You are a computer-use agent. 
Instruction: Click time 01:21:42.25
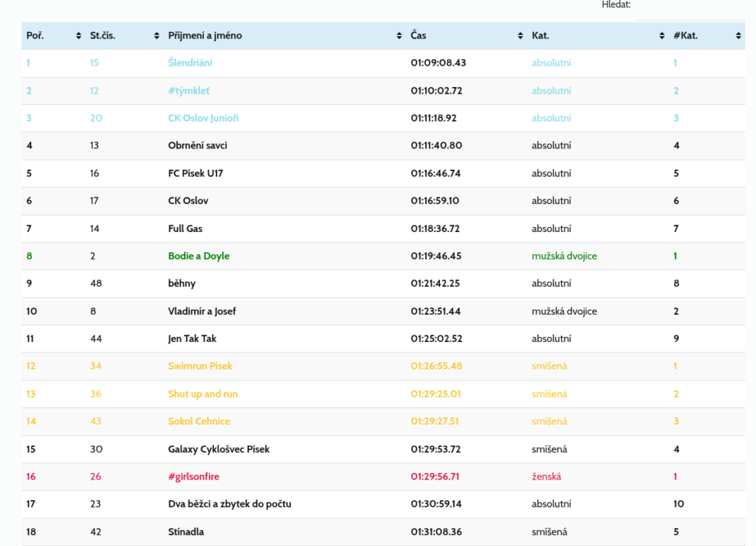tap(436, 284)
